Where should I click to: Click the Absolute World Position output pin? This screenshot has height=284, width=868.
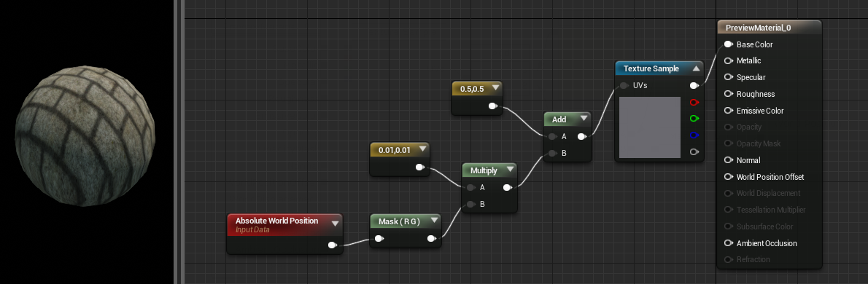pyautogui.click(x=332, y=245)
